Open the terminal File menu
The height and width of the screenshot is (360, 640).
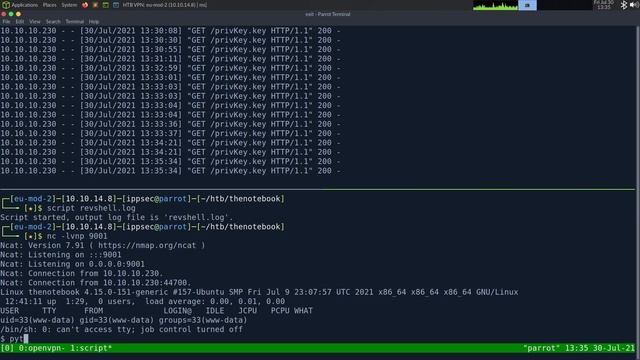point(7,21)
